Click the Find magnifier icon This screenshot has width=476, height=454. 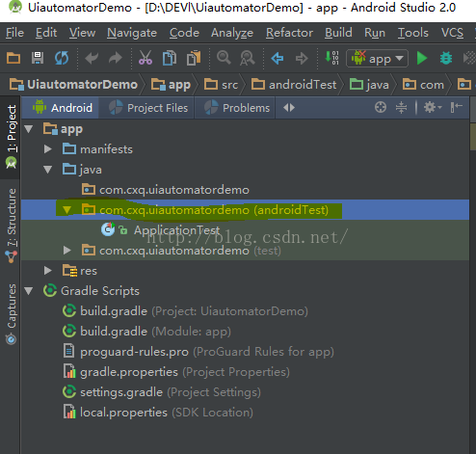224,58
